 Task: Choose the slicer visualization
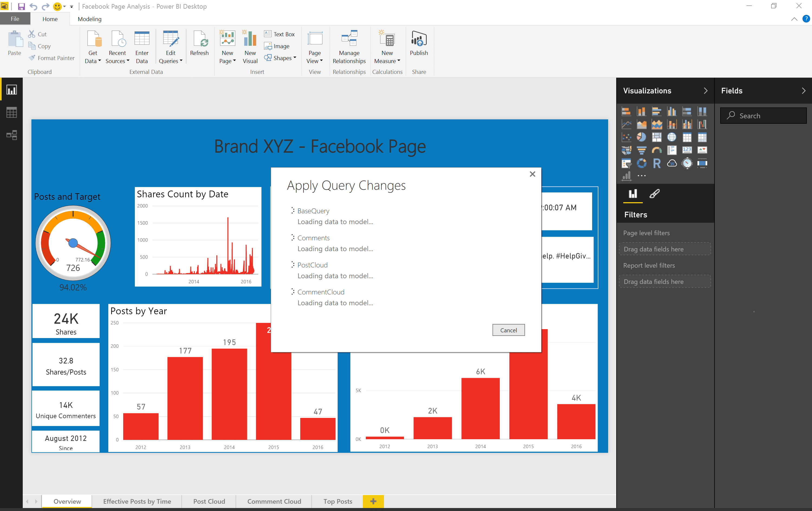pos(626,163)
